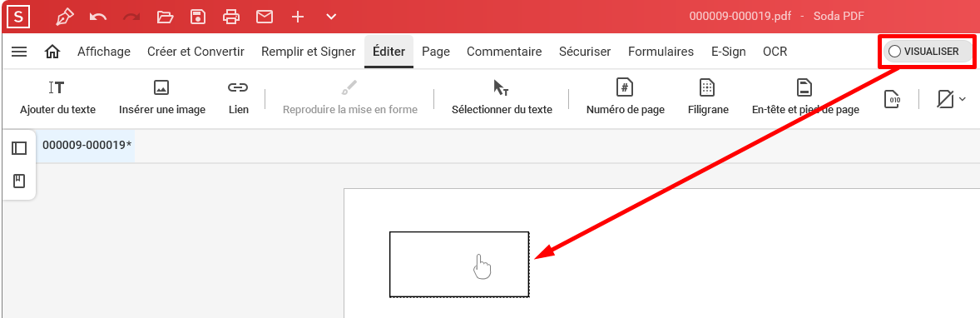Open En-tête et pied de page
The image size is (980, 318).
pyautogui.click(x=805, y=98)
